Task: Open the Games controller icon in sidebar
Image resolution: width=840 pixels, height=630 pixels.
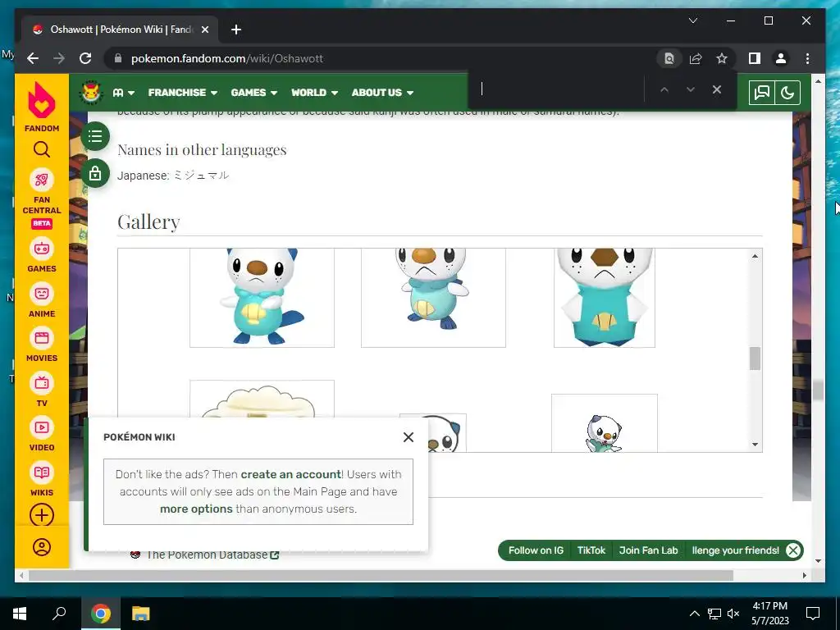Action: coord(42,249)
